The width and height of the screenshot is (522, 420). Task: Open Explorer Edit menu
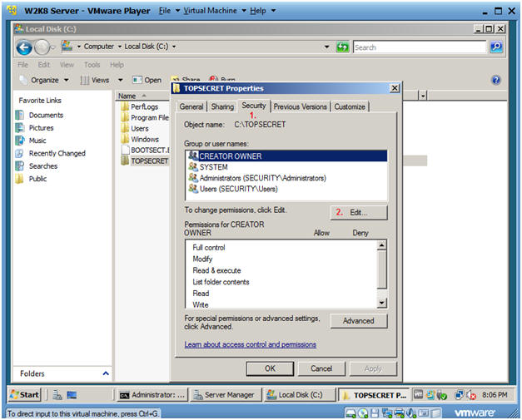(43, 65)
